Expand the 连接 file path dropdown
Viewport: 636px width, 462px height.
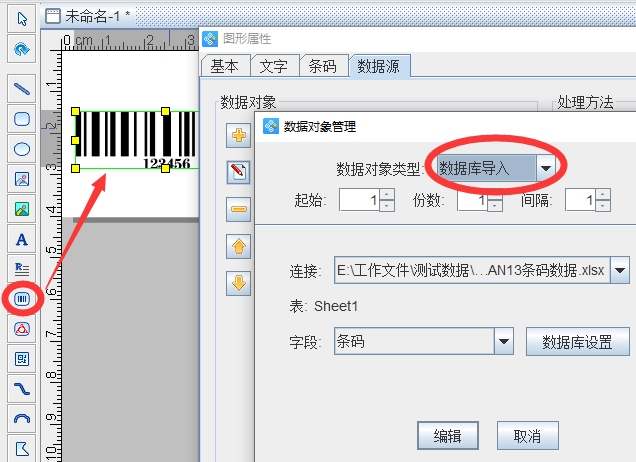pos(620,270)
